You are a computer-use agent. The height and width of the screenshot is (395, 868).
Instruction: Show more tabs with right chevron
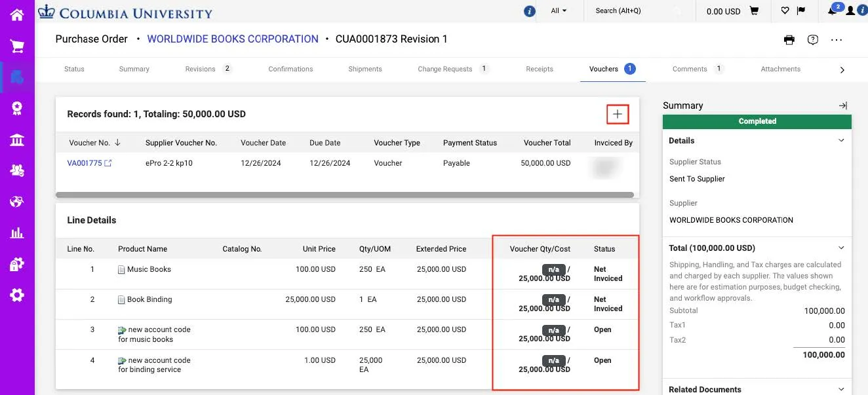coord(842,70)
